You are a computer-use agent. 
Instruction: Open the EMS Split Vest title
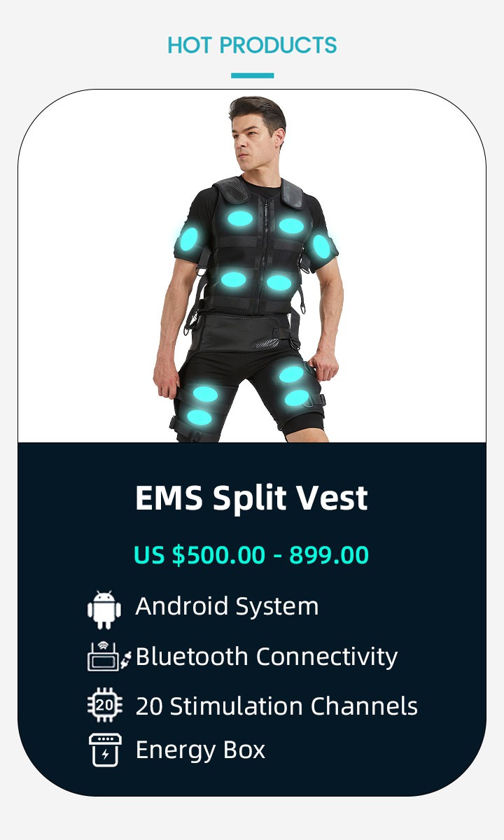[x=251, y=498]
